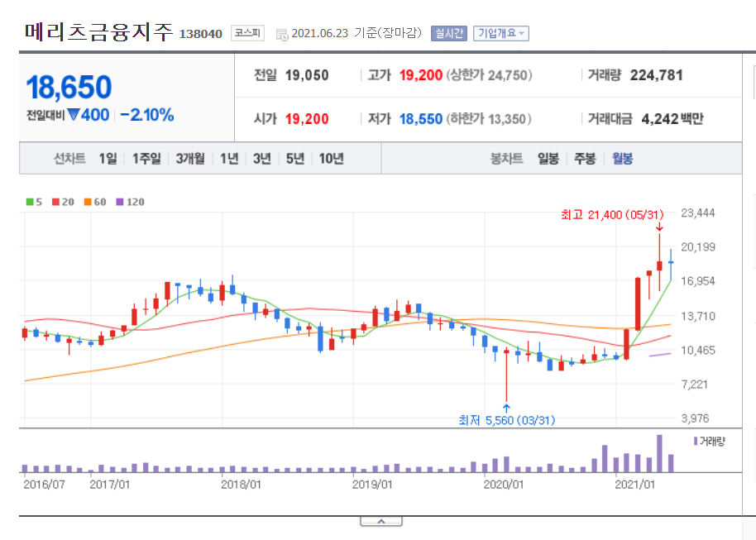Click the -2.10% change rate
756x540 pixels.
147,115
